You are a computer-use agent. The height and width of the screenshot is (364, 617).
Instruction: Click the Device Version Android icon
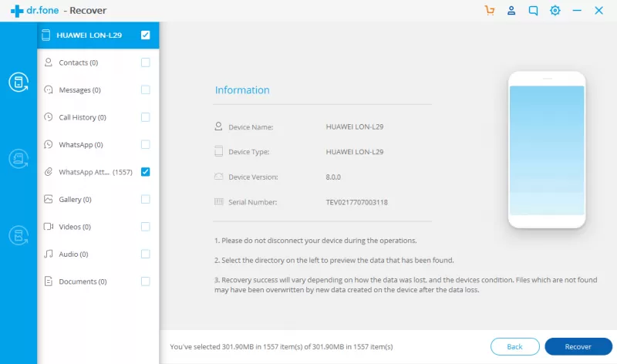(218, 177)
